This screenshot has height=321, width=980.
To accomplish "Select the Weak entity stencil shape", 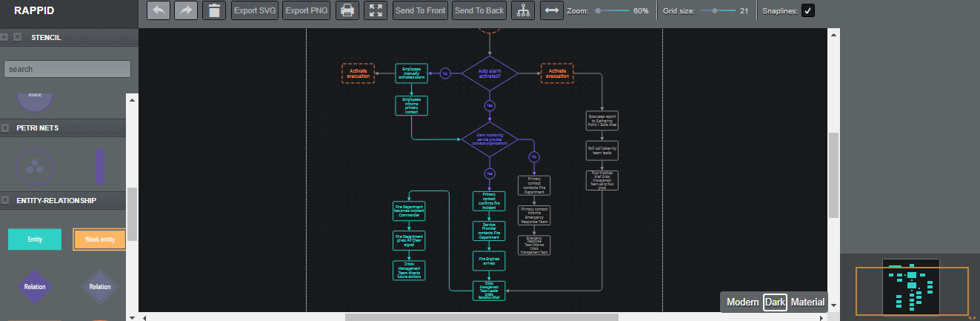I will pyautogui.click(x=99, y=239).
